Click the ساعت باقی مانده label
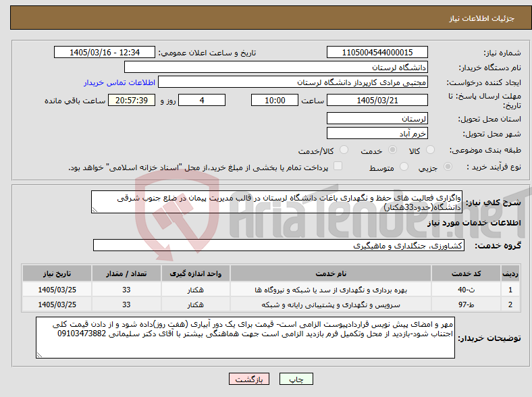The height and width of the screenshot is (397, 532). [75, 101]
